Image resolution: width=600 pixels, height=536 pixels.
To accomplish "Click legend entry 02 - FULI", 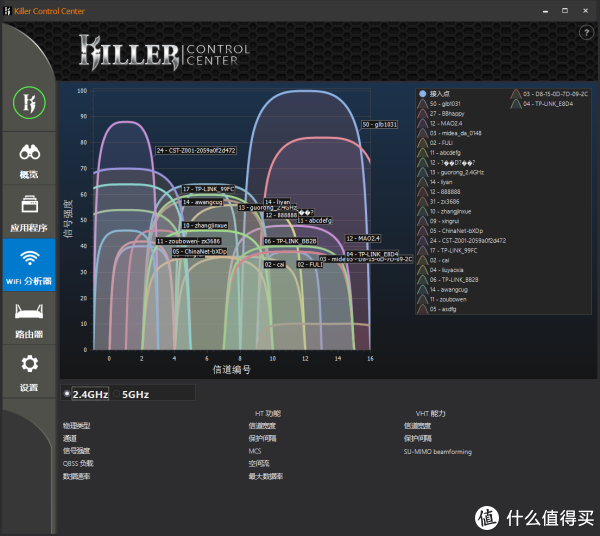I will pos(441,143).
